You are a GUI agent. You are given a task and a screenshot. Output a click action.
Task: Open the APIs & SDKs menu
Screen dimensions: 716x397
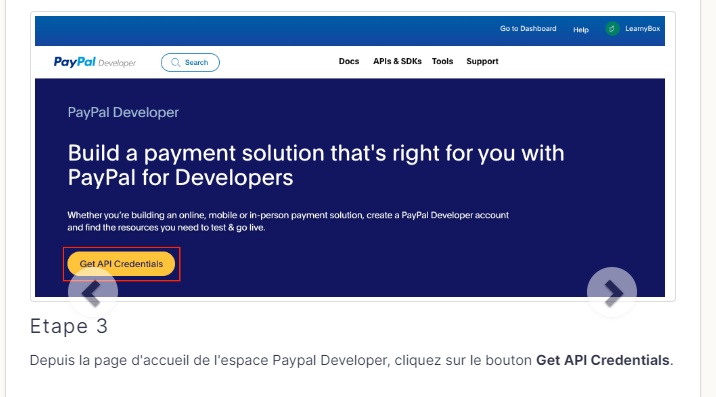[x=397, y=61]
